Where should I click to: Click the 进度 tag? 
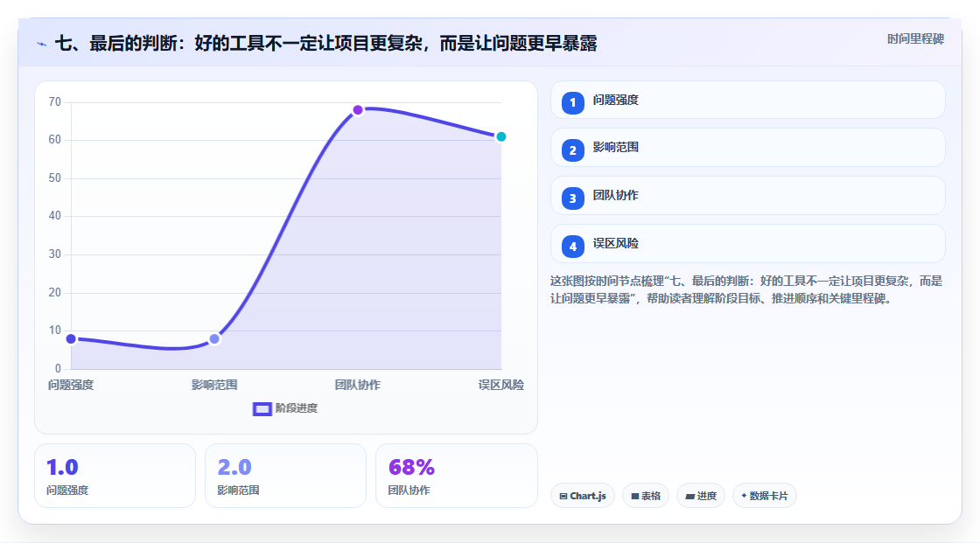pos(701,496)
